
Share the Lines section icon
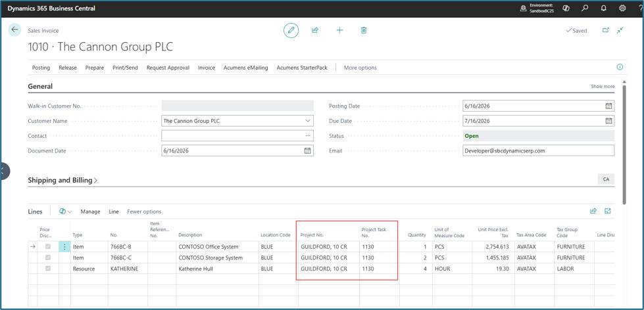593,211
